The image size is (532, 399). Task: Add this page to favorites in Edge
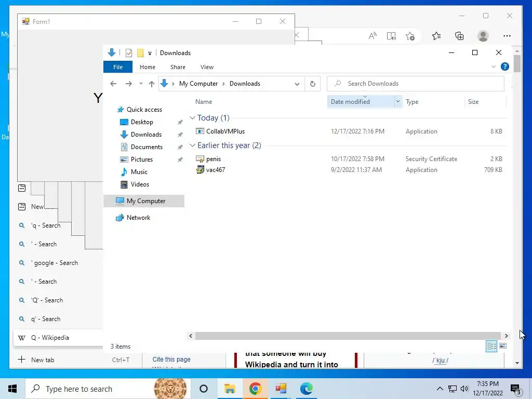click(x=410, y=36)
